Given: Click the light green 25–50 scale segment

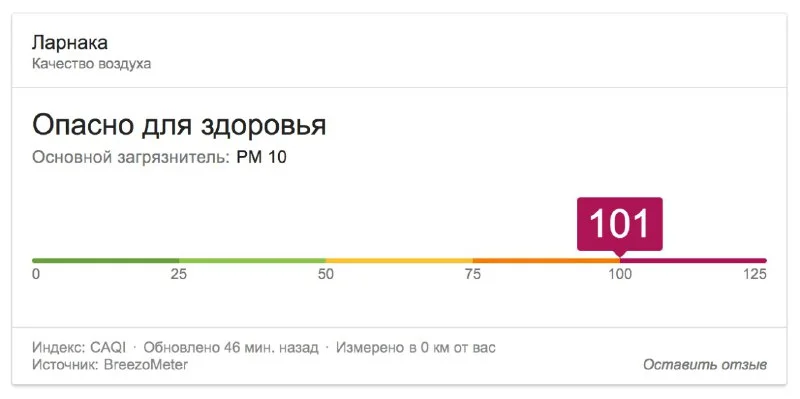Looking at the screenshot, I should (253, 261).
